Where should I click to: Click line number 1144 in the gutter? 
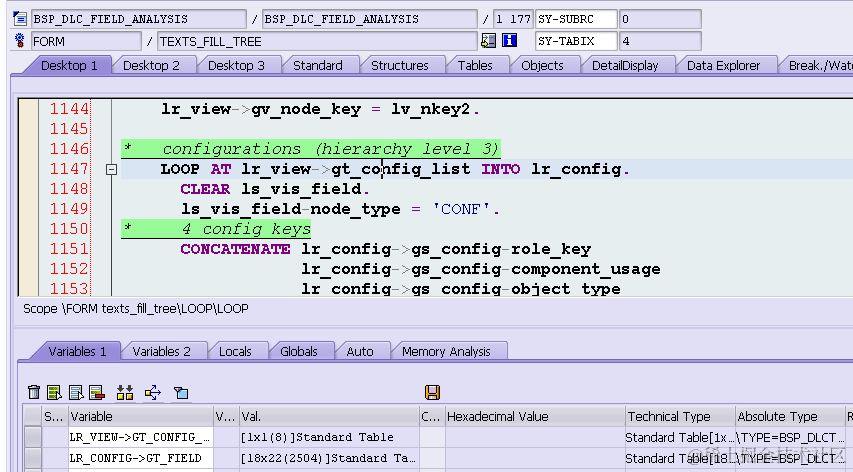(69, 109)
